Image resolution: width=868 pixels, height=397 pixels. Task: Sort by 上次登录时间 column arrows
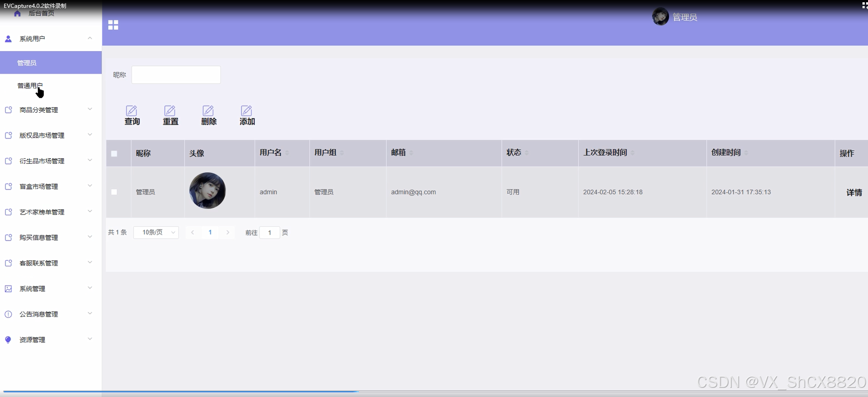click(633, 153)
